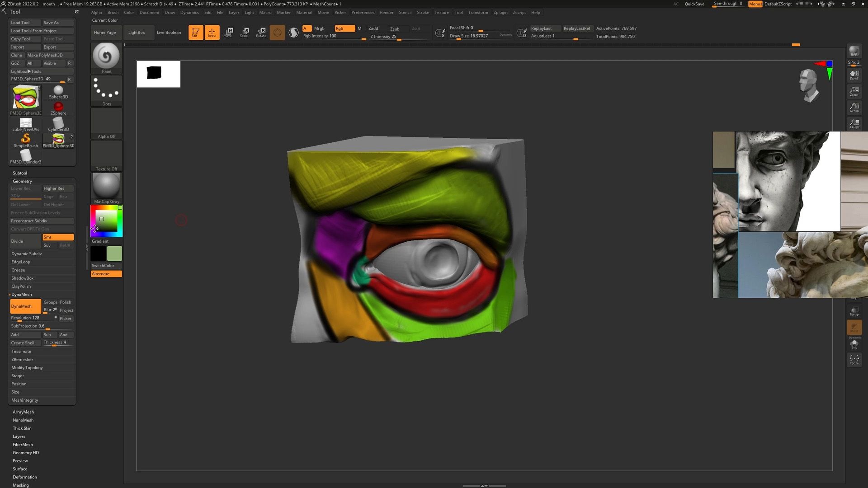The height and width of the screenshot is (488, 868).
Task: Open the Stencil menu
Action: click(405, 12)
